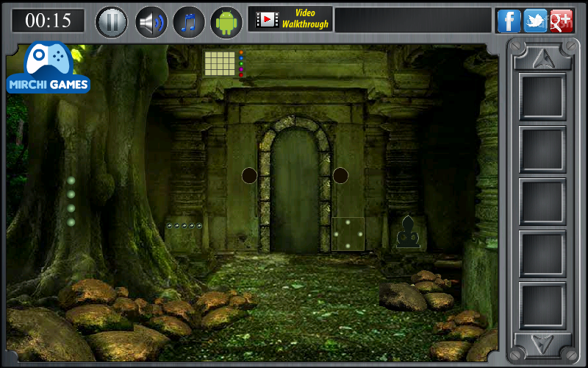The width and height of the screenshot is (588, 368).
Task: Click the empty message bar
Action: pyautogui.click(x=413, y=20)
